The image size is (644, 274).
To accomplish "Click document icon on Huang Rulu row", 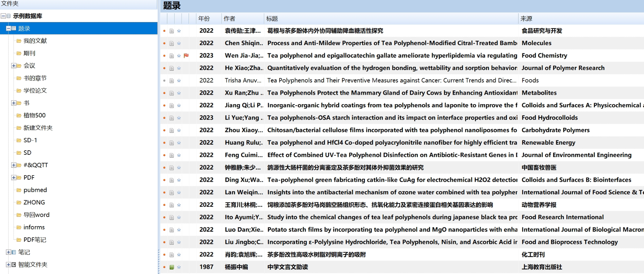I will (x=172, y=143).
